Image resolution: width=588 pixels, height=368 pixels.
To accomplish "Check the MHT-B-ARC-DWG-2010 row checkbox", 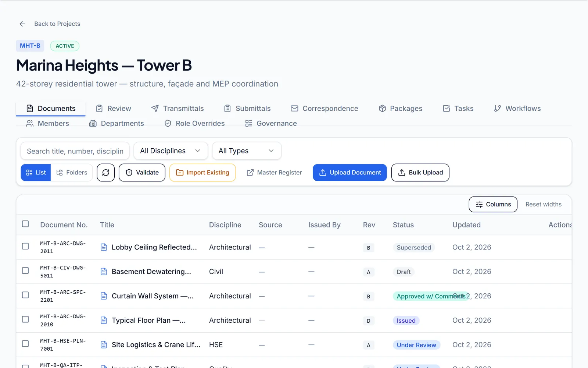I will 25,319.
